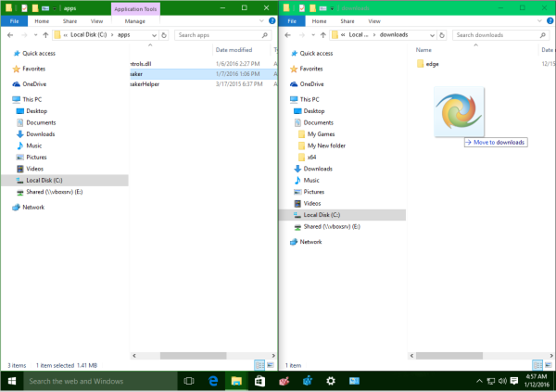Select file dated 1/6/2016 2:27 PM
This screenshot has width=556, height=392.
[x=204, y=64]
